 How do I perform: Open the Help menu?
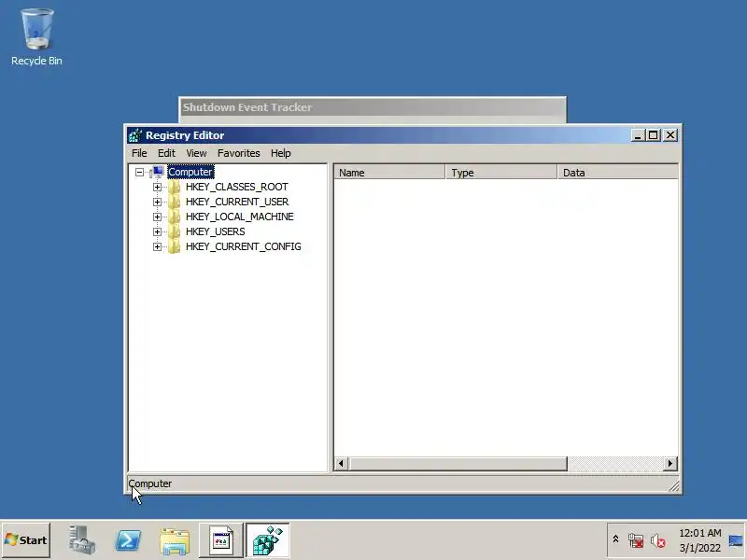click(x=281, y=153)
